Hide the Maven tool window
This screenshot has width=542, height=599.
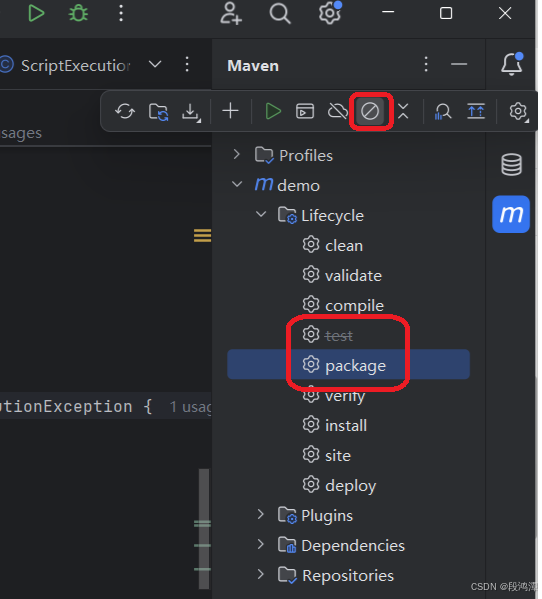click(459, 64)
